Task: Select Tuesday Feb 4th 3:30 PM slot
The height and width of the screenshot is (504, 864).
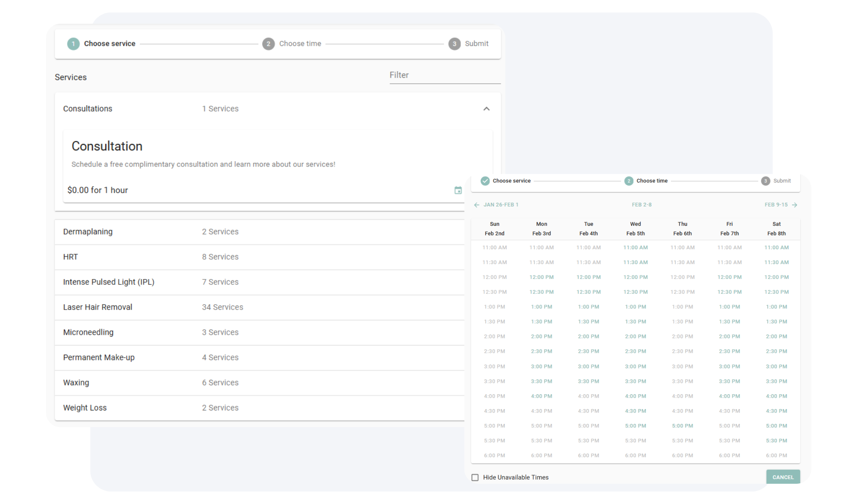Action: pyautogui.click(x=589, y=381)
